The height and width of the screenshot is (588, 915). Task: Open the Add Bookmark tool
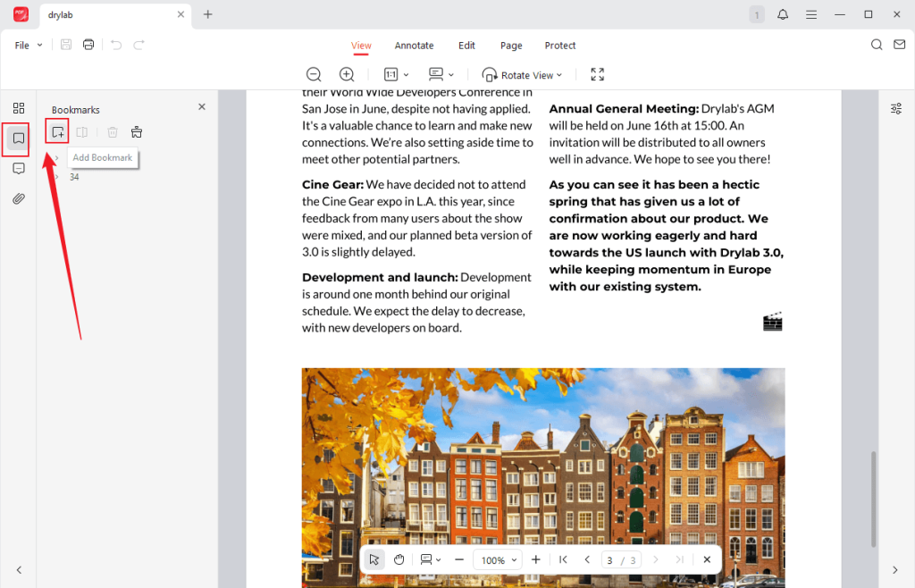[x=56, y=131]
